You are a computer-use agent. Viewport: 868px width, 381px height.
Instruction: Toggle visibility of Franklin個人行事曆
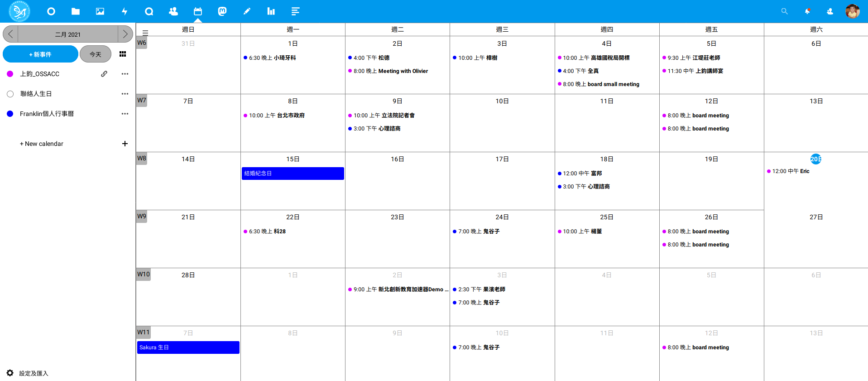click(x=10, y=114)
